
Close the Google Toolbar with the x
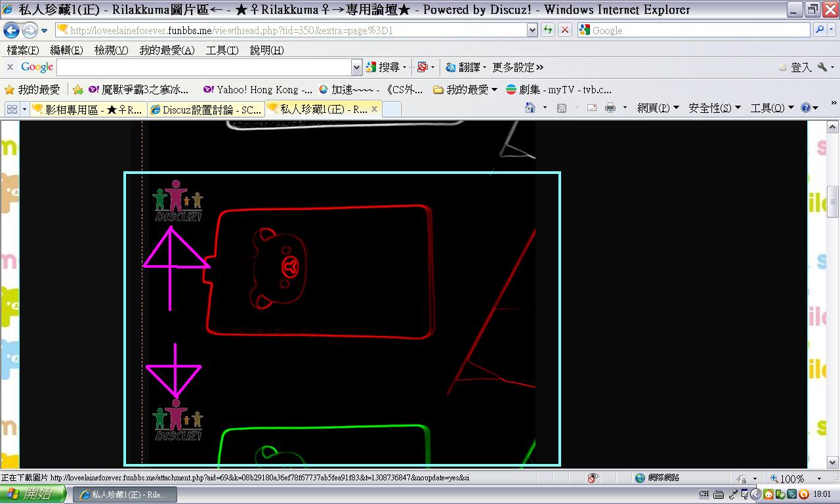pos(10,67)
